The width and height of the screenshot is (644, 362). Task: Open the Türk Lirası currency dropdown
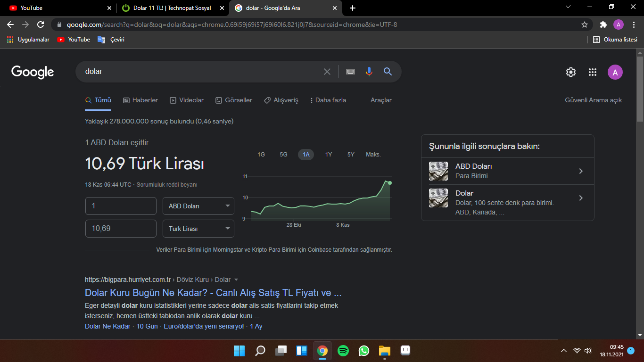[x=198, y=229]
